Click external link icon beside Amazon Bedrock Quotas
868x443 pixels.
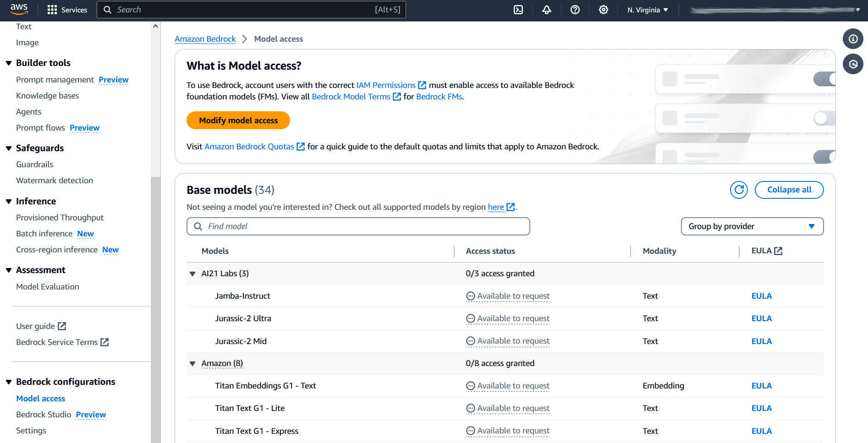301,147
